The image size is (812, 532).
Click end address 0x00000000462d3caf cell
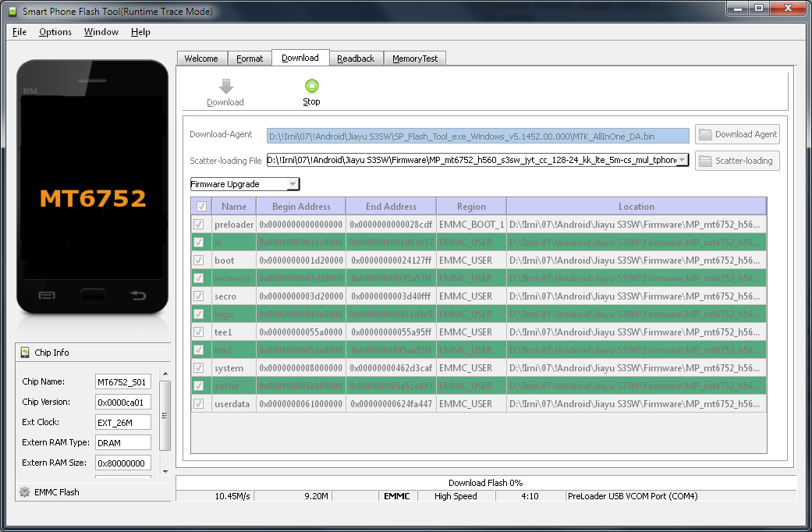[391, 367]
